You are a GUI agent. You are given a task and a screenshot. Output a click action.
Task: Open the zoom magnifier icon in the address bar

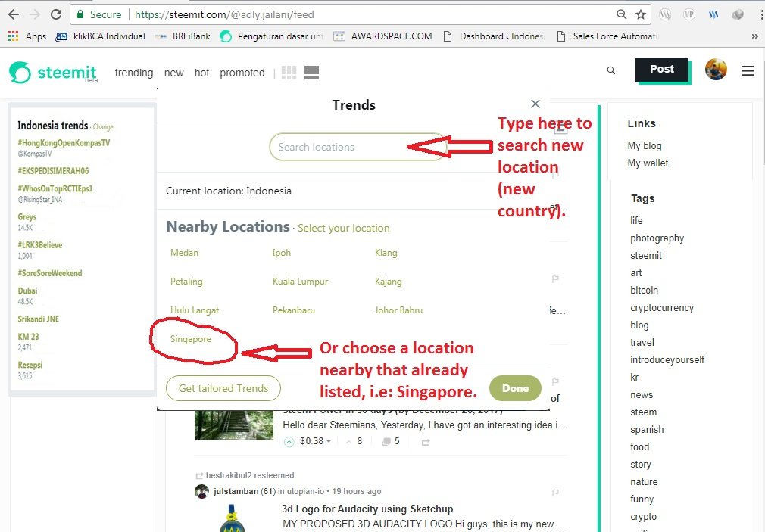pos(622,14)
